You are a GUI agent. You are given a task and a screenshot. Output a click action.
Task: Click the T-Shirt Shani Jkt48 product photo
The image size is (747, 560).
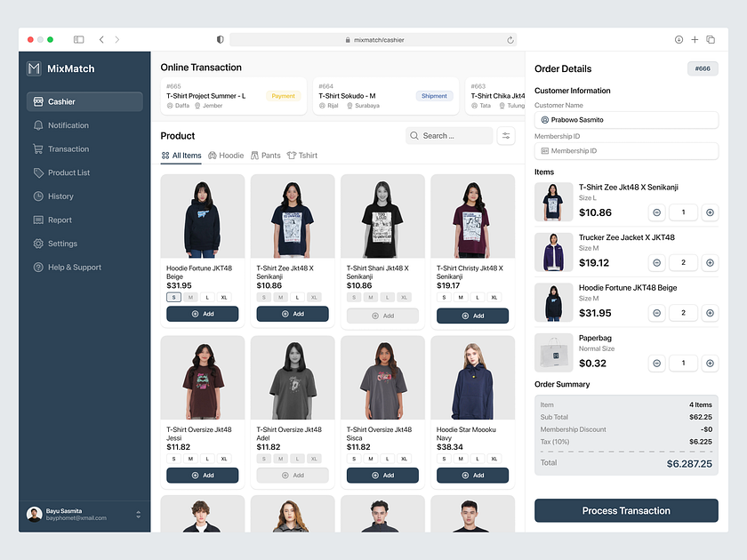coord(382,217)
